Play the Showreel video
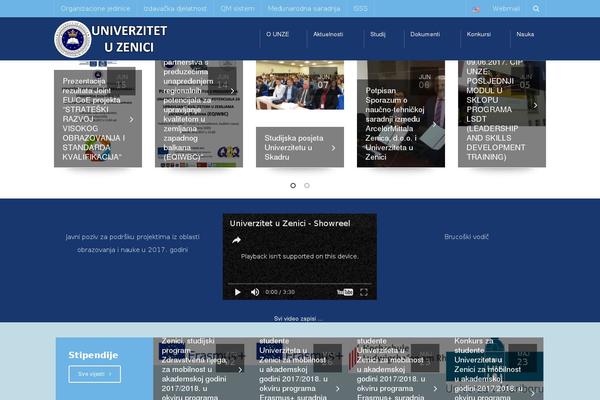The width and height of the screenshot is (600, 400). 237,292
